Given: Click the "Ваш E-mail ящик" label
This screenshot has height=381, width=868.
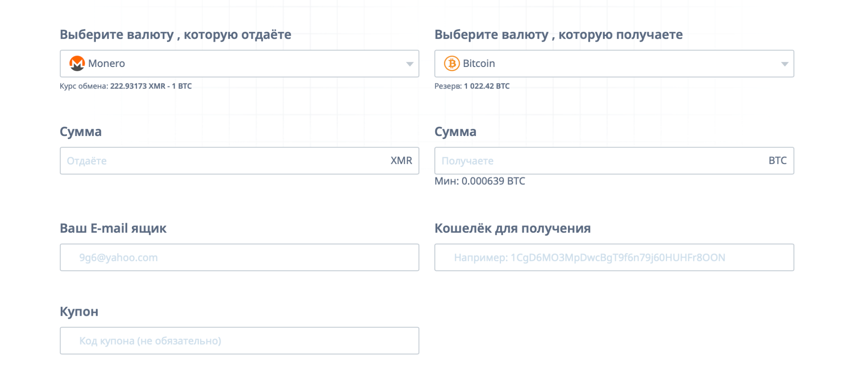Looking at the screenshot, I should point(113,228).
